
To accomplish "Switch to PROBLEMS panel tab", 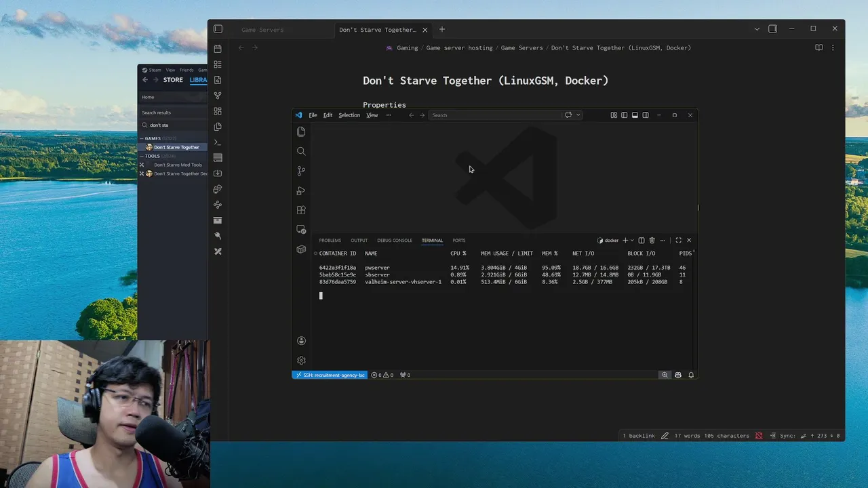I will [x=330, y=241].
